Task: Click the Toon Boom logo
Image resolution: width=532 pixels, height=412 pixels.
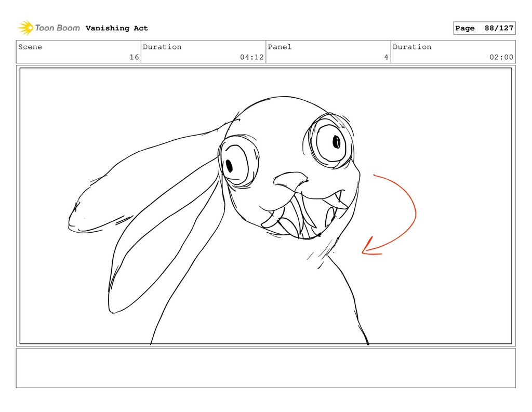Action: [49, 28]
